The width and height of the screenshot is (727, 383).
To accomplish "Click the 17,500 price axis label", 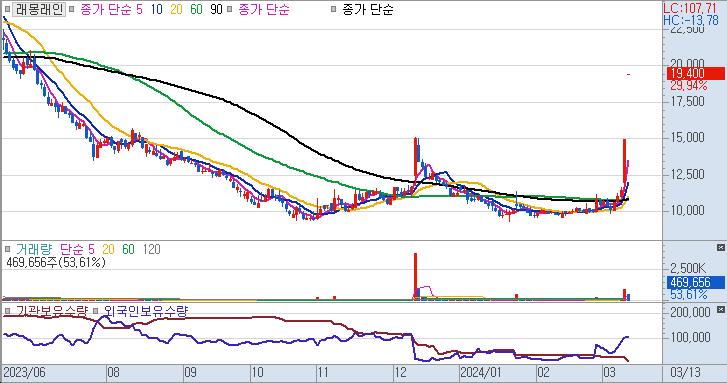I will pyautogui.click(x=688, y=102).
